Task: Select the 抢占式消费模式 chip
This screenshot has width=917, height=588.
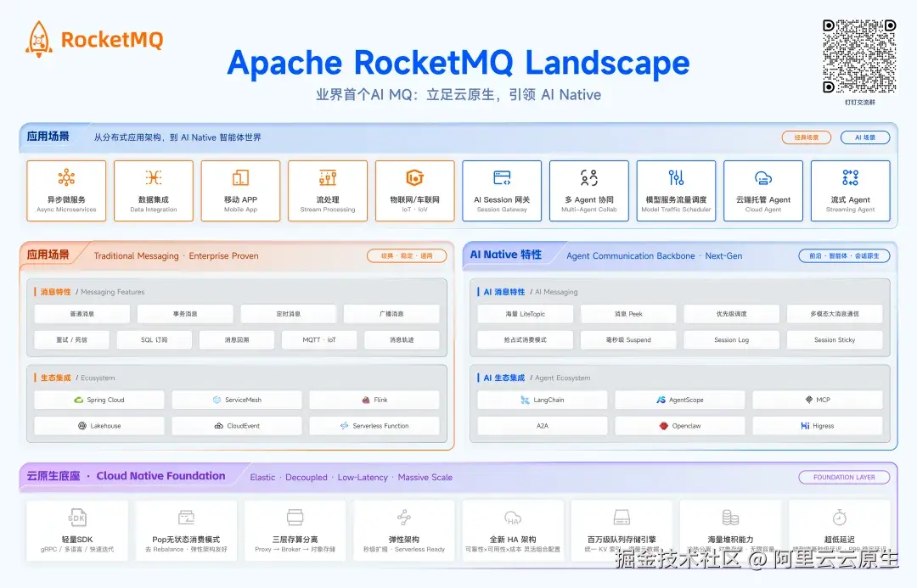Action: 526,339
